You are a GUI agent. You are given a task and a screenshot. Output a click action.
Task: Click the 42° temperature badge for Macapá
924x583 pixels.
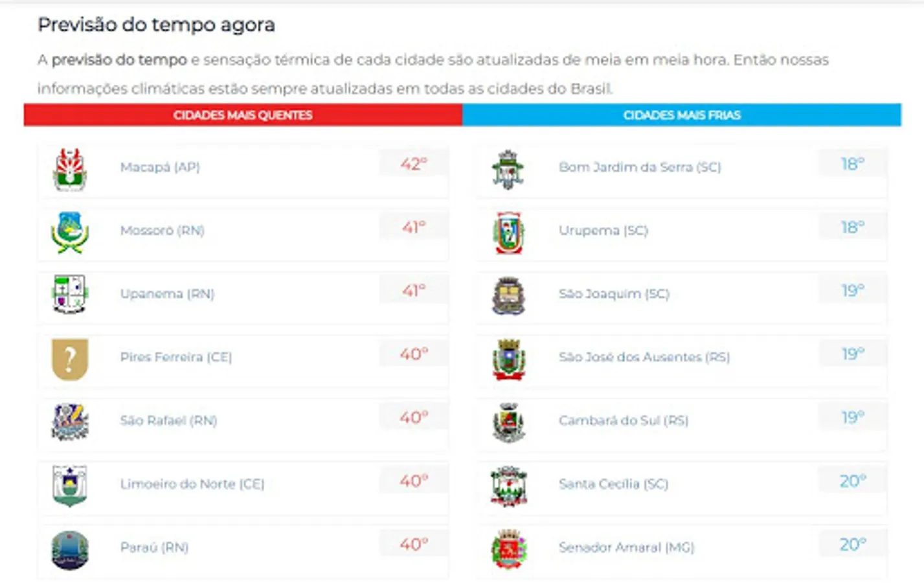tap(413, 164)
